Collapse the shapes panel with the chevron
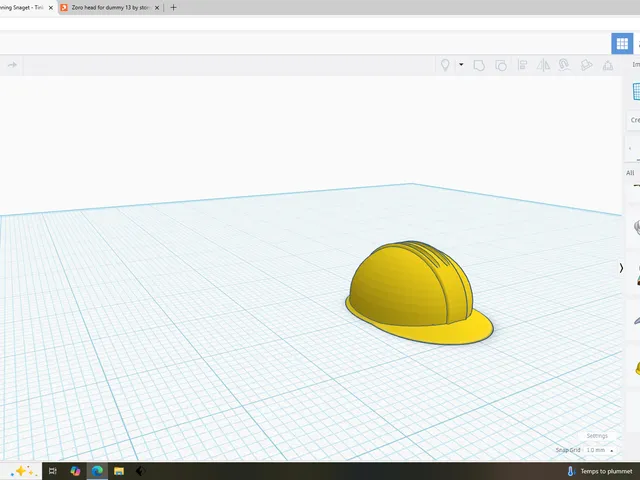 click(x=621, y=268)
